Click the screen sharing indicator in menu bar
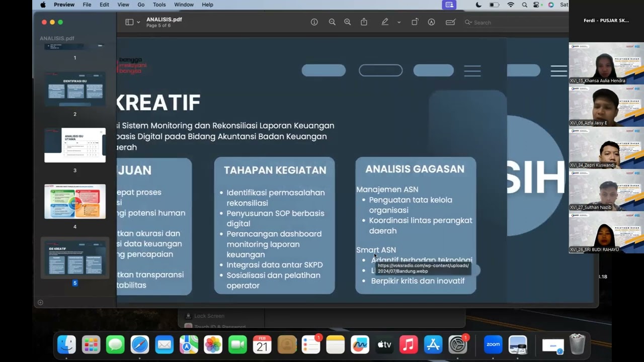 [x=449, y=5]
